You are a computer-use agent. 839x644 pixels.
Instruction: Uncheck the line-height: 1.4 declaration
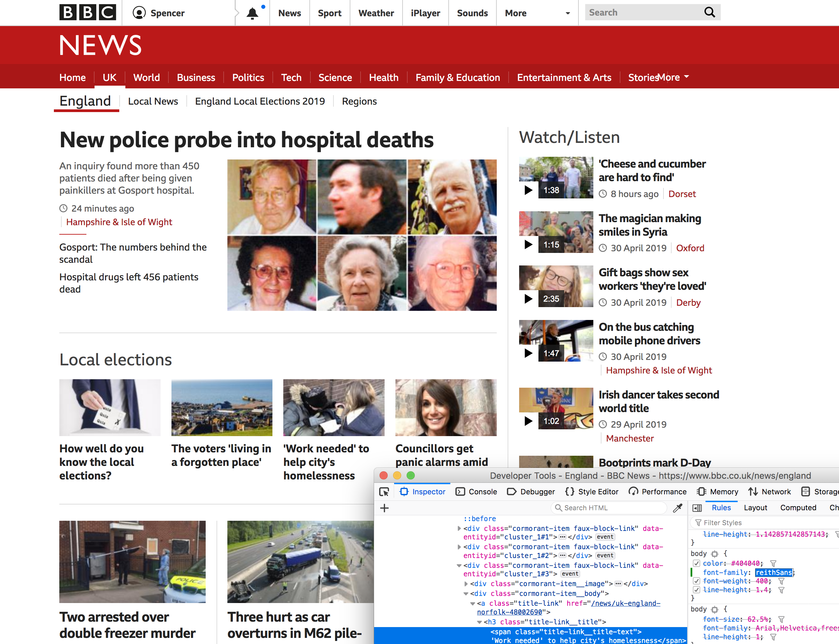(697, 591)
